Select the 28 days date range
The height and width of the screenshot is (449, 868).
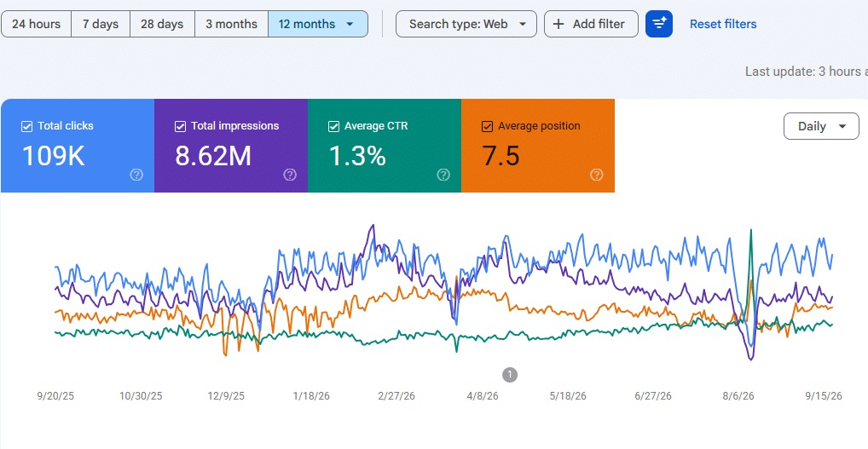click(162, 25)
